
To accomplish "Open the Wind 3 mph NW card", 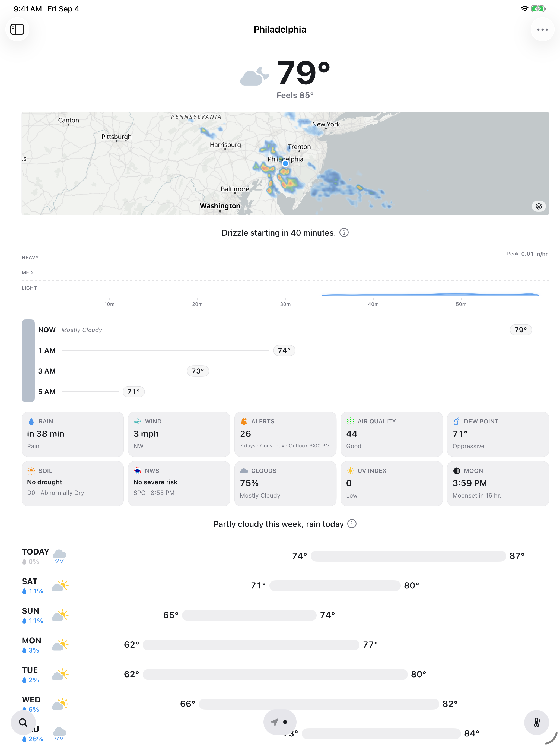I will pyautogui.click(x=179, y=434).
